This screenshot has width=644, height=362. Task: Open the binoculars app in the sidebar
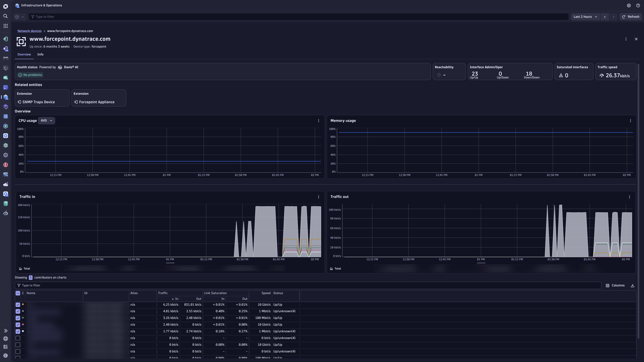tap(6, 58)
